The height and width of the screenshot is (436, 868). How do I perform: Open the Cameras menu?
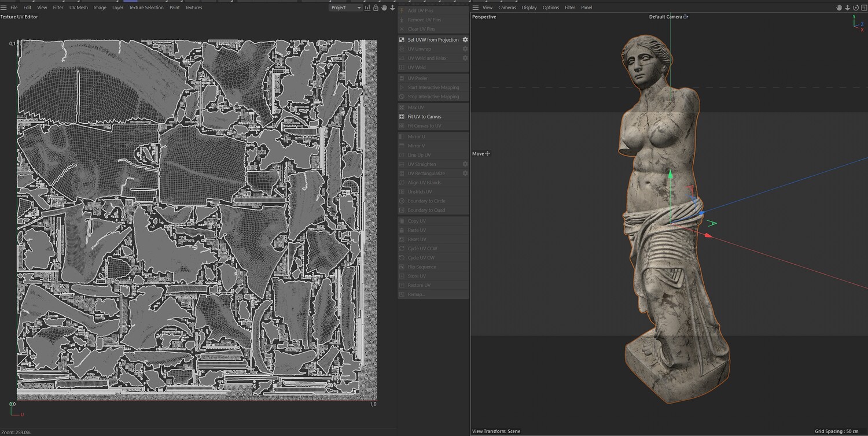(x=507, y=8)
